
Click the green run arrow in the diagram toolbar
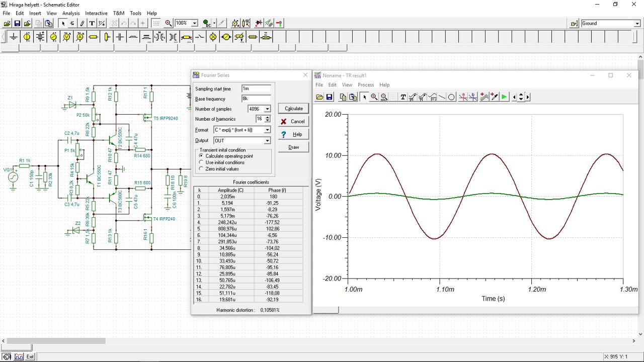pos(504,97)
